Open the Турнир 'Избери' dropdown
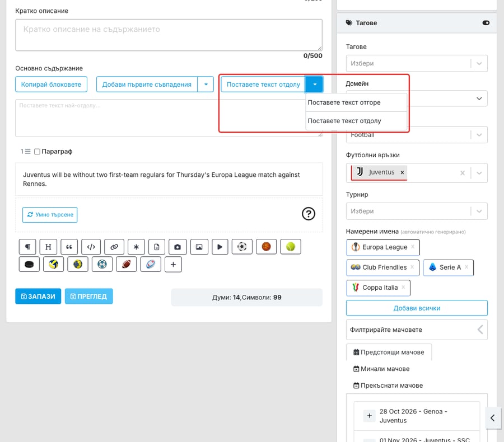 pos(417,211)
